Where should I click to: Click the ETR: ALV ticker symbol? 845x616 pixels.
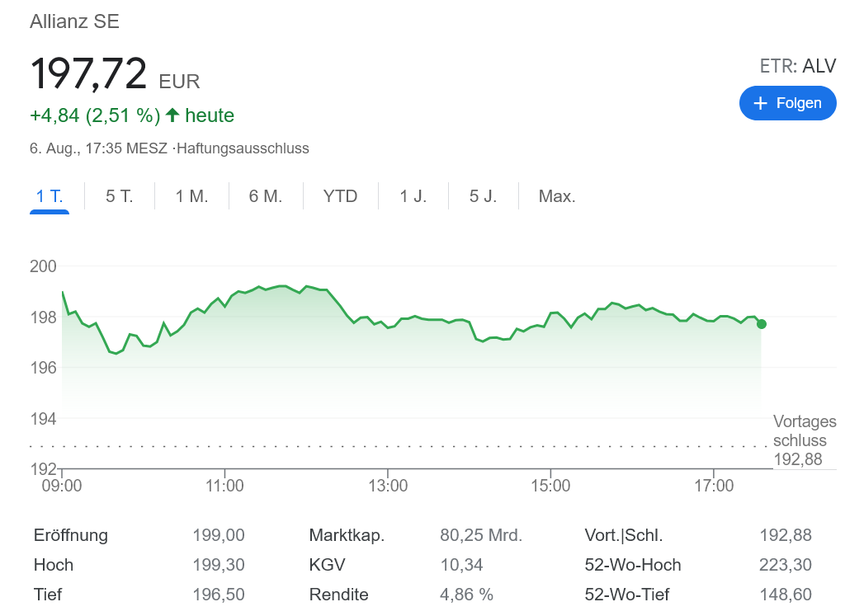tap(797, 66)
